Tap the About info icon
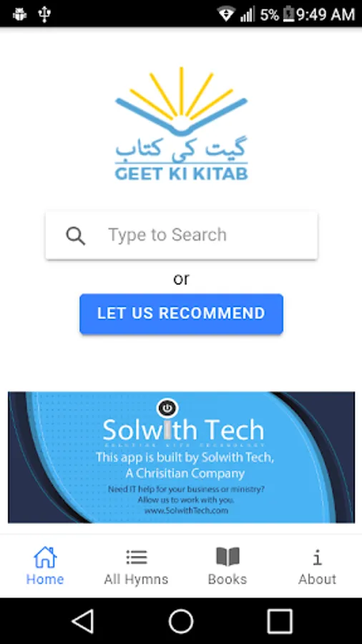The height and width of the screenshot is (644, 362). point(317,557)
